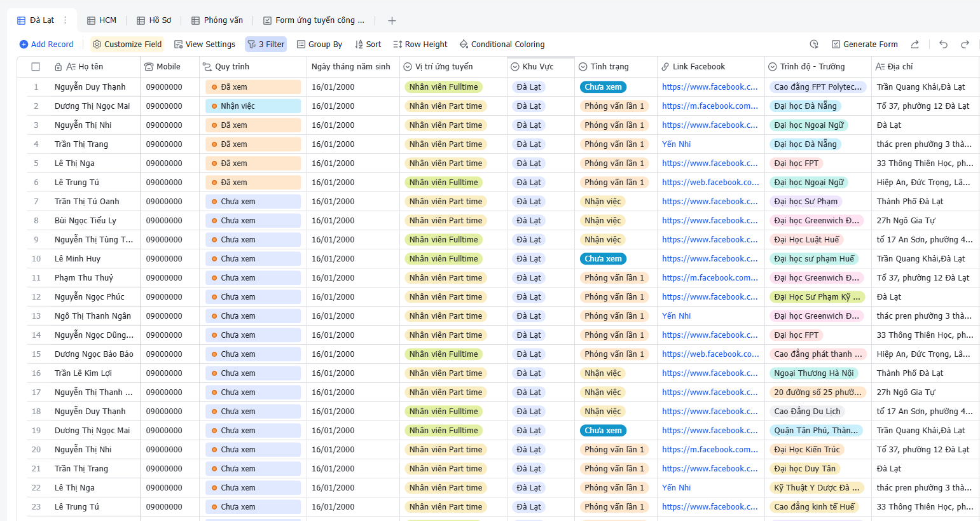The height and width of the screenshot is (521, 980).
Task: Click birth date cell in row 9
Action: pyautogui.click(x=354, y=240)
